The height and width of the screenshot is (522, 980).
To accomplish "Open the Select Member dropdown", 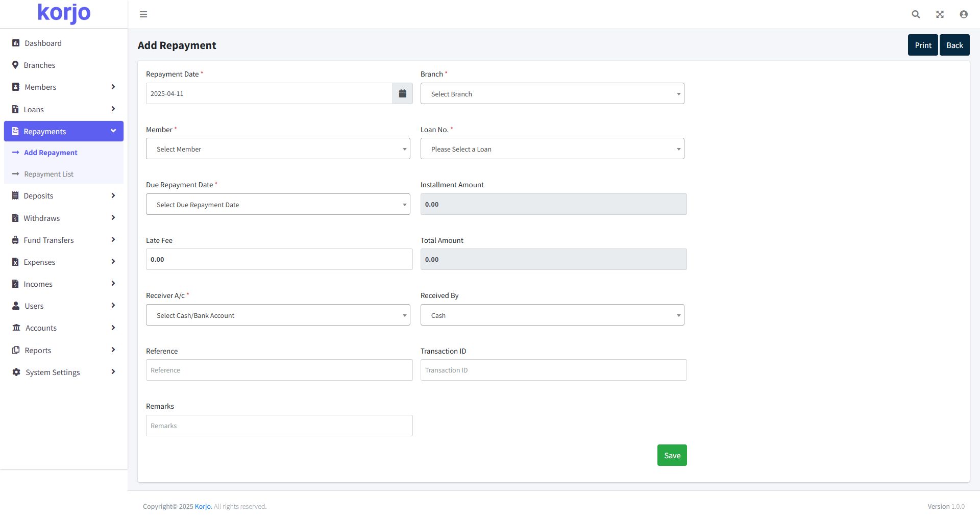I will coord(278,149).
